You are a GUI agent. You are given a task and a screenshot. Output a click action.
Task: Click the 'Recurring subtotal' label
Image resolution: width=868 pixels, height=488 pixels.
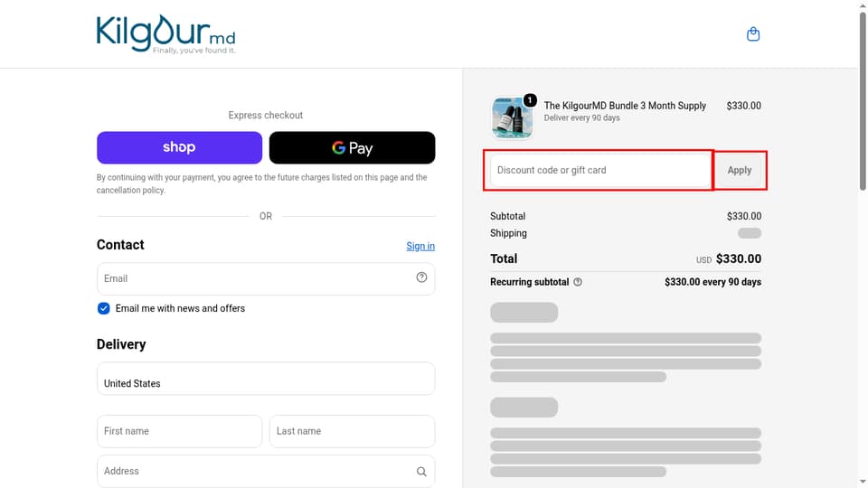529,282
